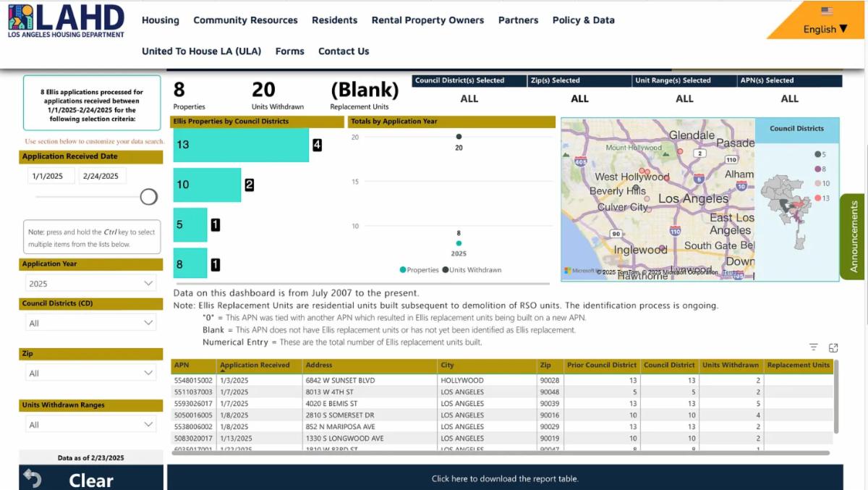Open focus mode icon above the table
This screenshot has width=868, height=490.
click(833, 347)
